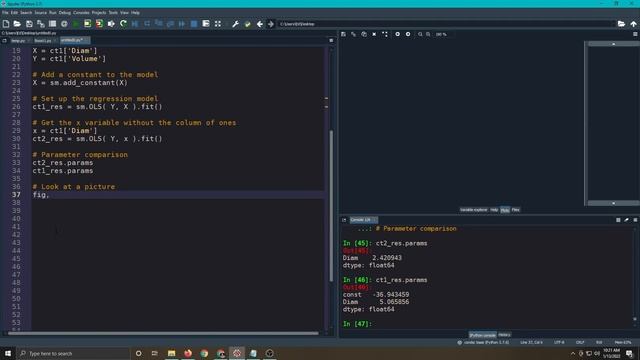Save all files with the toolbar icon
Viewport: 640px width, 360px height.
41,24
